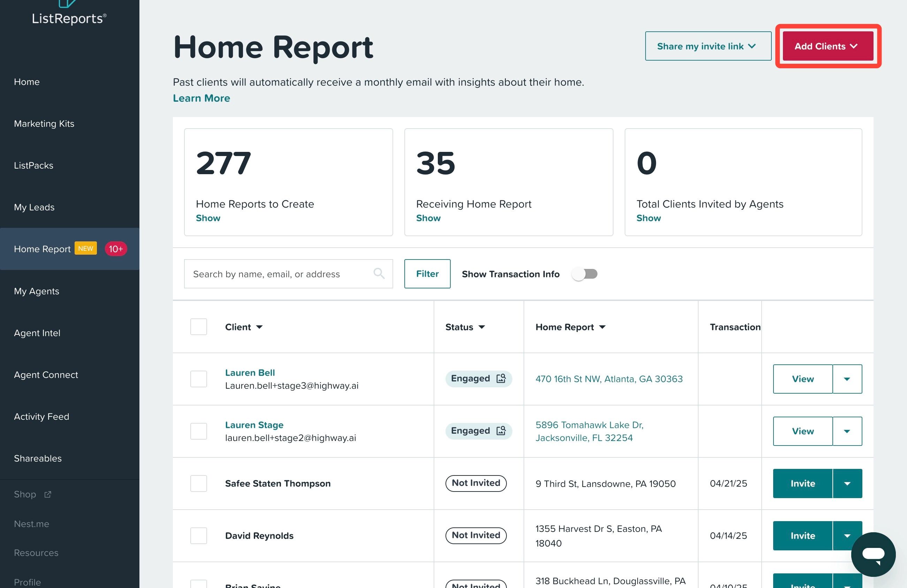Open the Status column sort dropdown
907x588 pixels.
pyautogui.click(x=482, y=327)
